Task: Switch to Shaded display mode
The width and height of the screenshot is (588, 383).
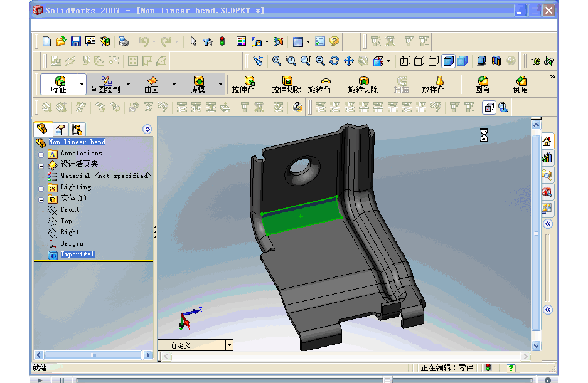Action: tap(462, 61)
